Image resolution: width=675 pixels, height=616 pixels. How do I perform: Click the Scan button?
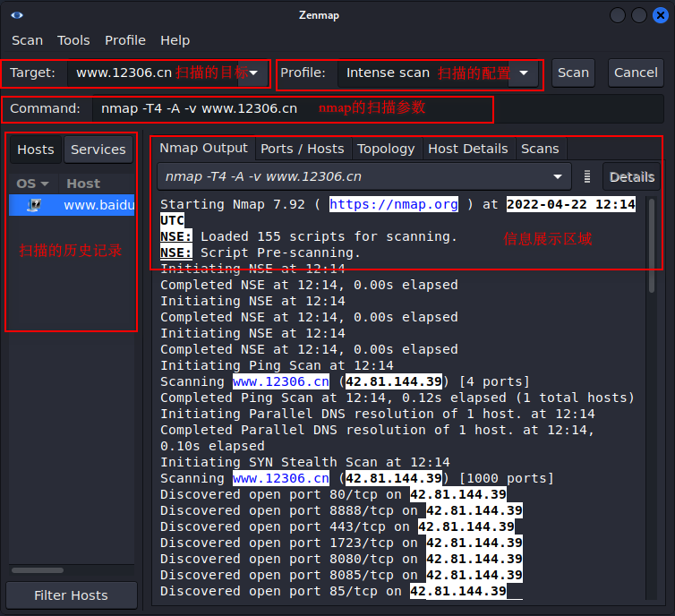click(x=574, y=73)
